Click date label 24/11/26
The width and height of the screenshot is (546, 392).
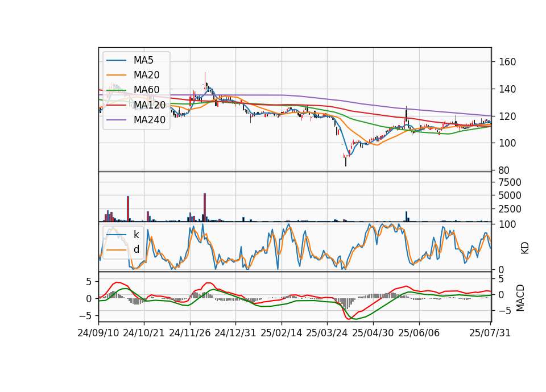pos(190,333)
